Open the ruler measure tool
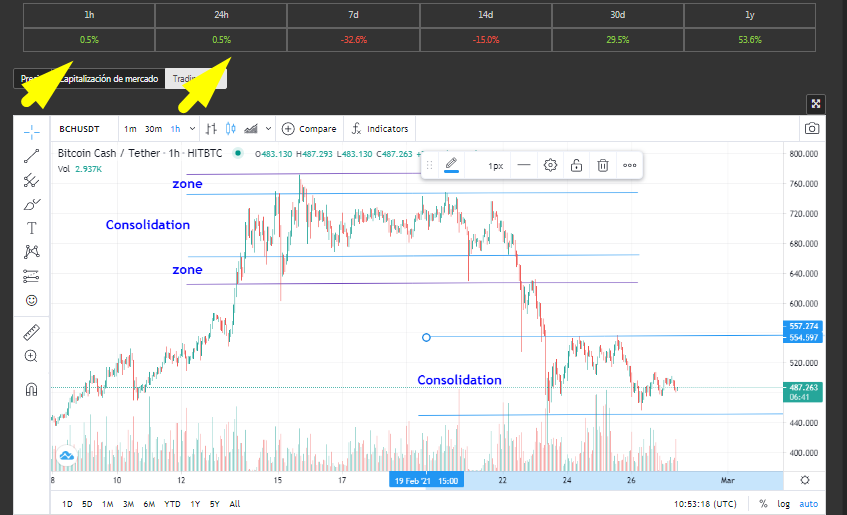 click(31, 332)
